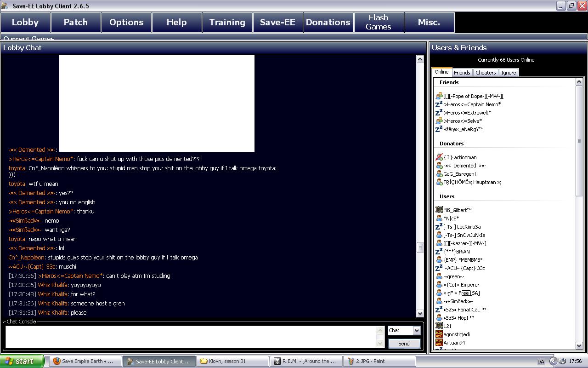Open the Flash Games section
Viewport: 588px width, 368px height.
(379, 22)
